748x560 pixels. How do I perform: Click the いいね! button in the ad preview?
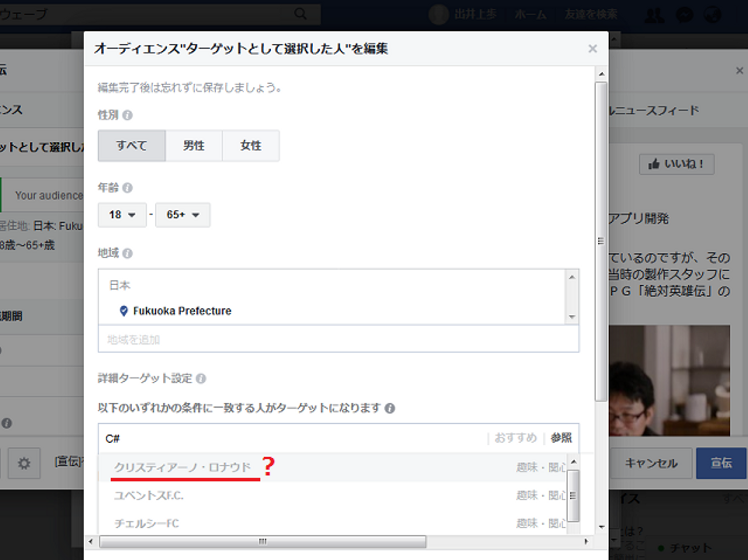point(677,164)
